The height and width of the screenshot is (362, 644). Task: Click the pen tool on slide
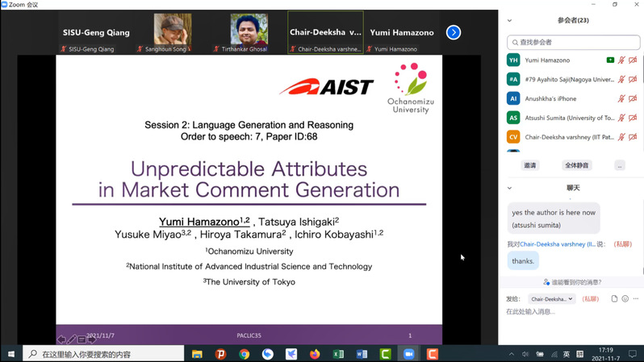[72, 339]
